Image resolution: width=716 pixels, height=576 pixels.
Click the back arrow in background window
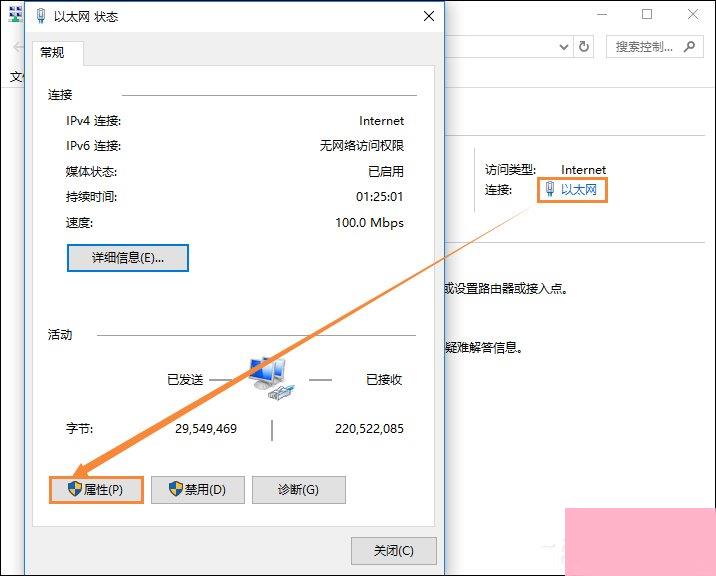tap(18, 47)
